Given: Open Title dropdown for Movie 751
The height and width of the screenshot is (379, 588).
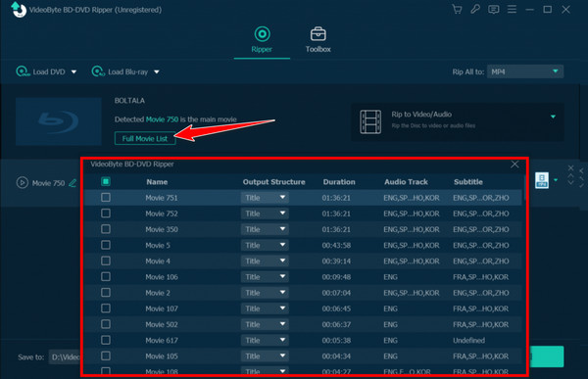Looking at the screenshot, I should (x=265, y=198).
